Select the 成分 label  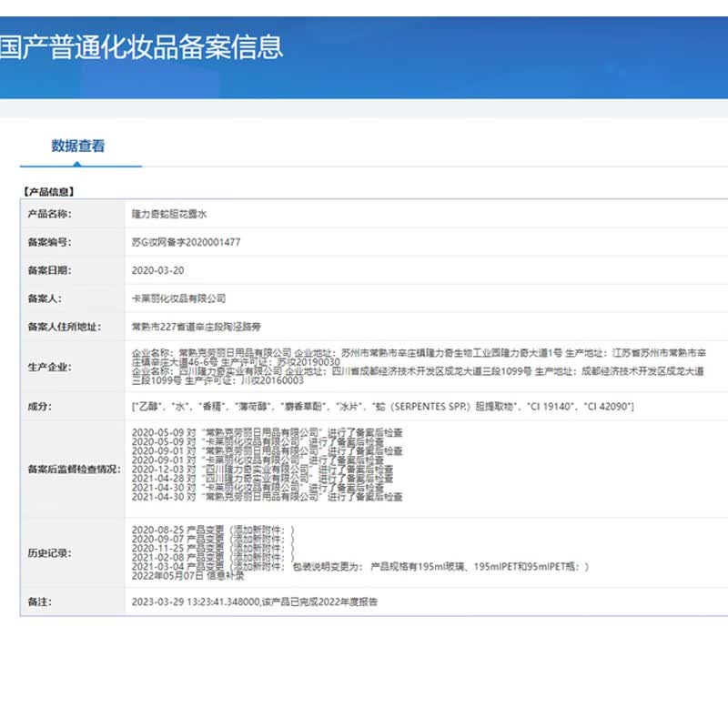(40, 407)
